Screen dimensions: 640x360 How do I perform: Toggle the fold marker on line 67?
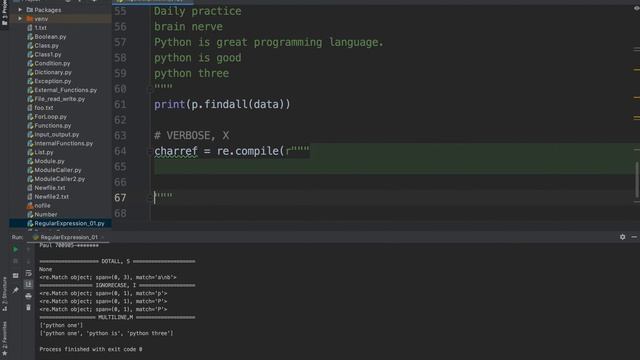tap(150, 198)
